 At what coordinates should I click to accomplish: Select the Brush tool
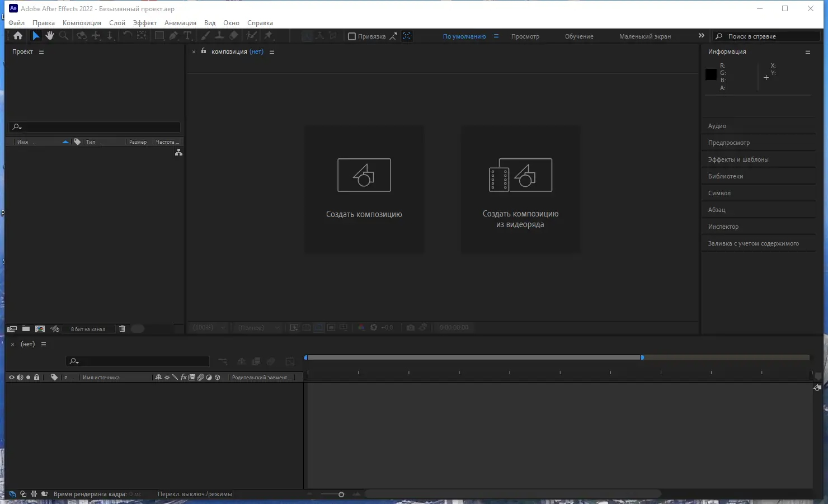tap(205, 36)
